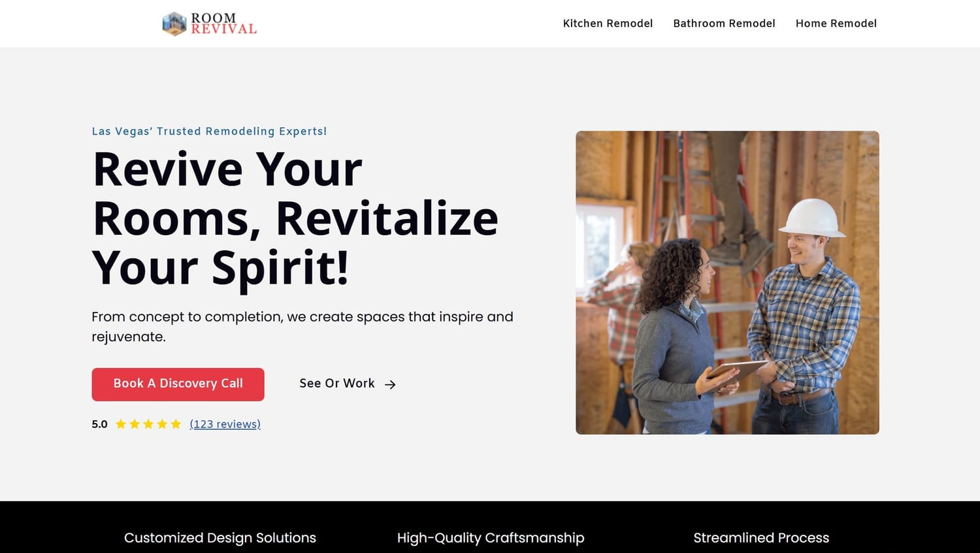980x553 pixels.
Task: Click the first rating star
Action: [x=121, y=424]
